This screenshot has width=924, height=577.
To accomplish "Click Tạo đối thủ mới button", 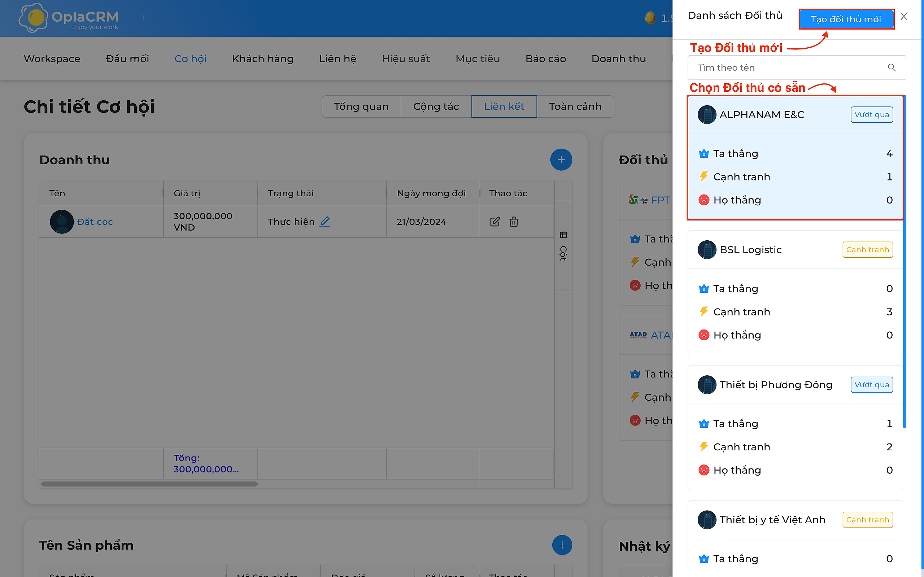I will 846,19.
